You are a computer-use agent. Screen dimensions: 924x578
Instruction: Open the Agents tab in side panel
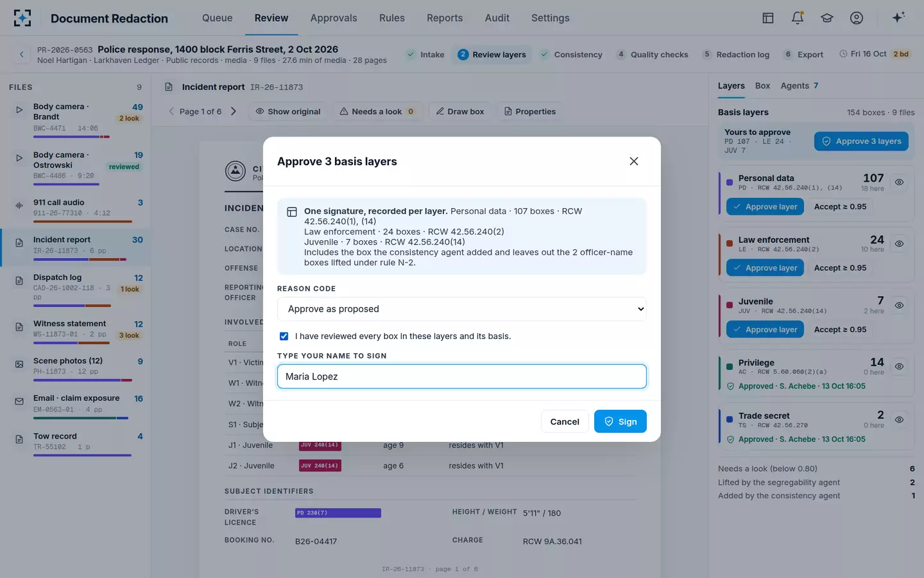799,85
